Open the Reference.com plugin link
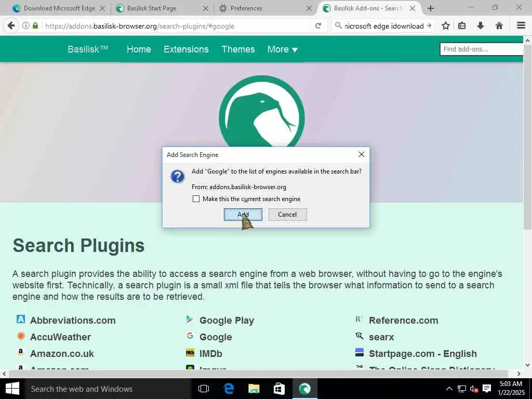532x399 pixels. [403, 320]
